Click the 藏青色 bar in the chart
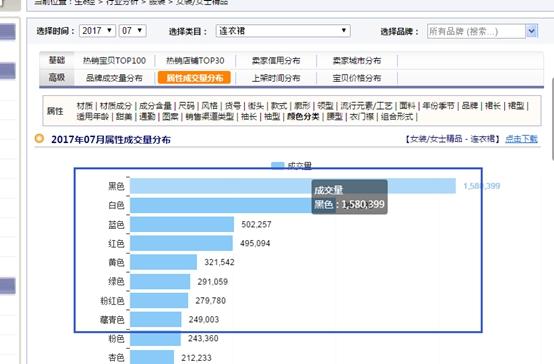 coord(156,319)
